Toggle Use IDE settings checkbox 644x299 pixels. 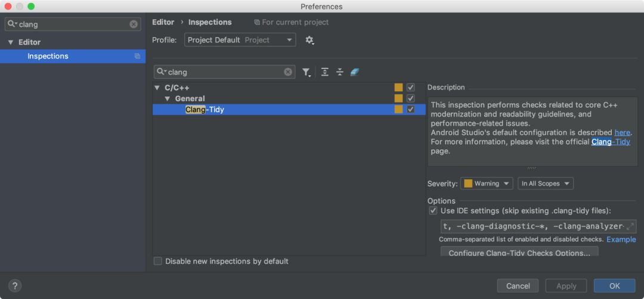pyautogui.click(x=434, y=211)
